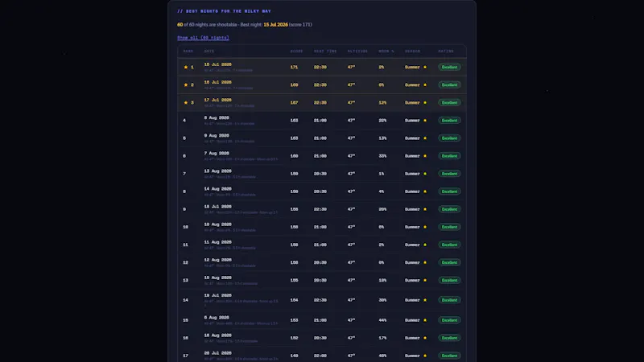Select the '17 Jul 2026' date cell

click(x=217, y=100)
